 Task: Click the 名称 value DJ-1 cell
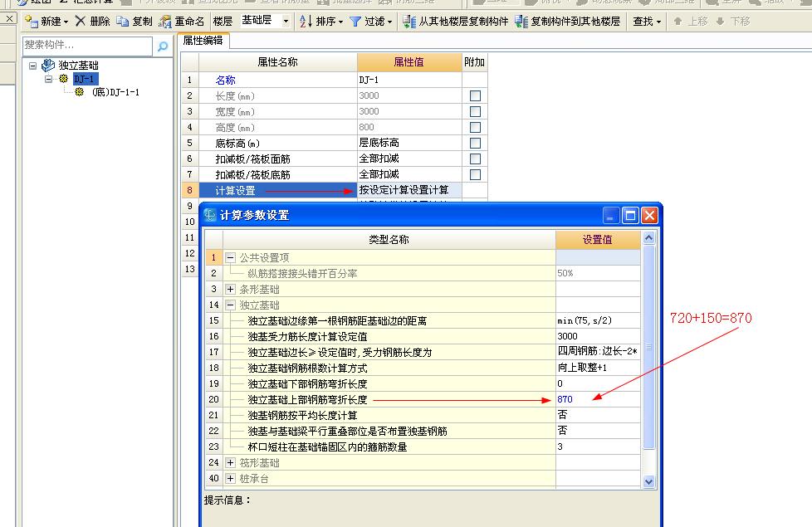[x=409, y=81]
